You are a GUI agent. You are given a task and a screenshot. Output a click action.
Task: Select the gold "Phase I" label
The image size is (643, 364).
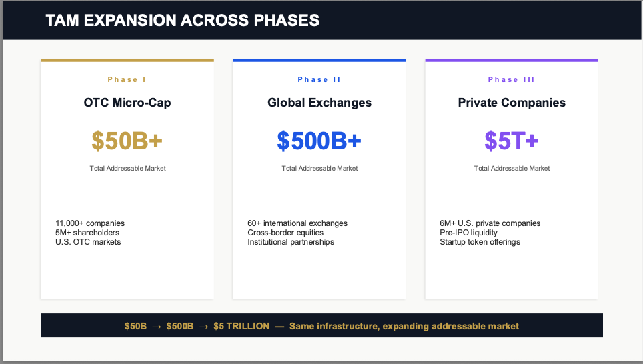pyautogui.click(x=127, y=79)
